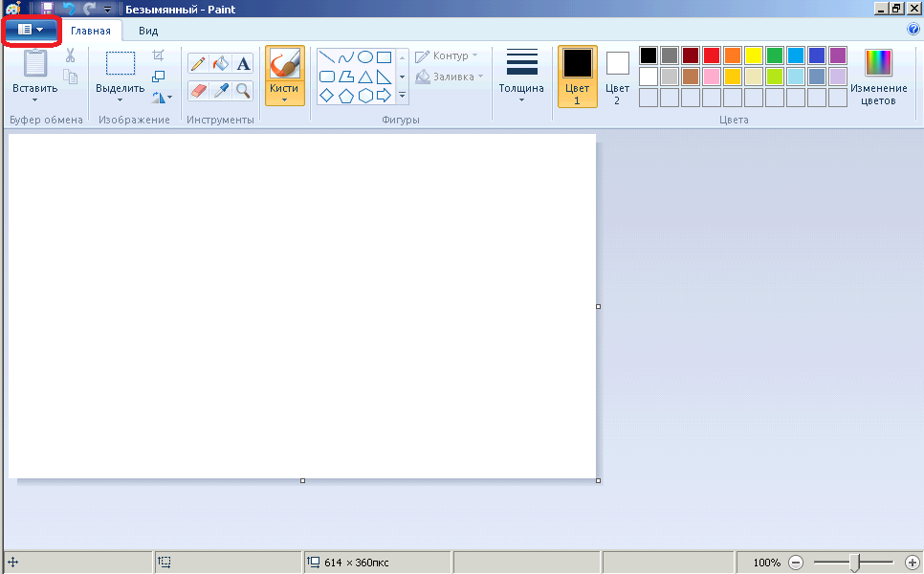Viewport: 924px width, 574px height.
Task: Pick the red color swatch
Action: click(712, 55)
